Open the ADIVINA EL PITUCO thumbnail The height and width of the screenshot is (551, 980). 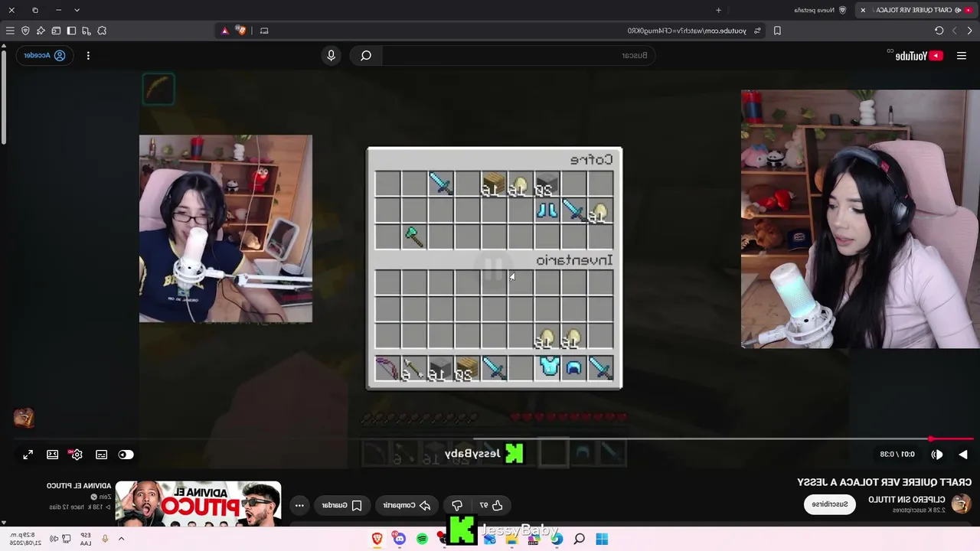[x=198, y=503]
